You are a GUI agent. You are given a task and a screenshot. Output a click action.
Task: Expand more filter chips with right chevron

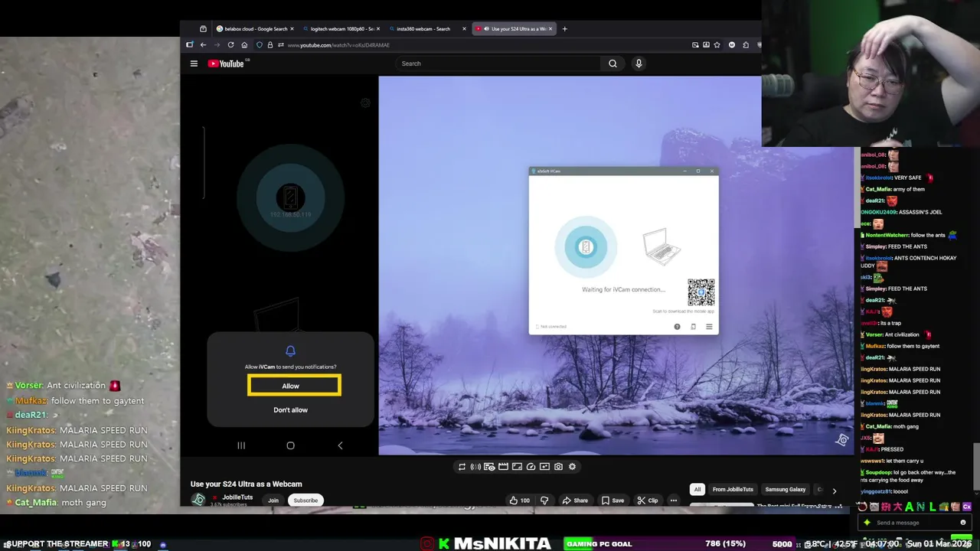tap(835, 491)
